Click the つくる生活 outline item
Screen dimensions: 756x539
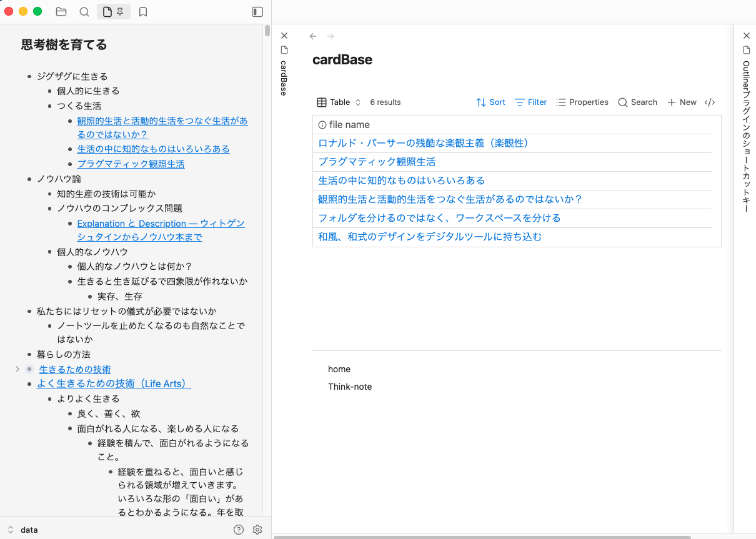pos(79,106)
